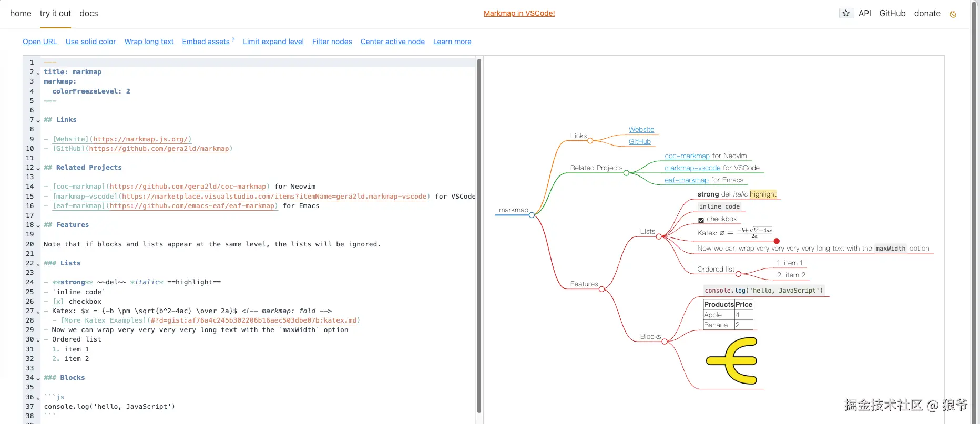Image resolution: width=980 pixels, height=424 pixels.
Task: Fold the js code block at line 36
Action: (38, 398)
